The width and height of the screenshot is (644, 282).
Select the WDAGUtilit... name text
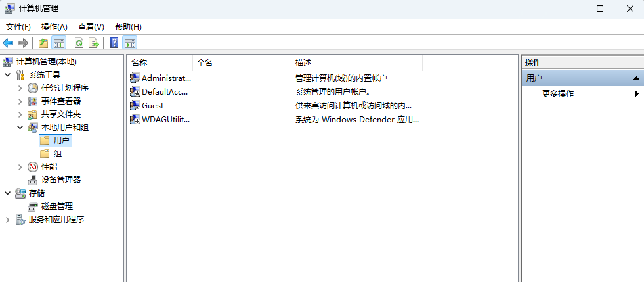(166, 120)
